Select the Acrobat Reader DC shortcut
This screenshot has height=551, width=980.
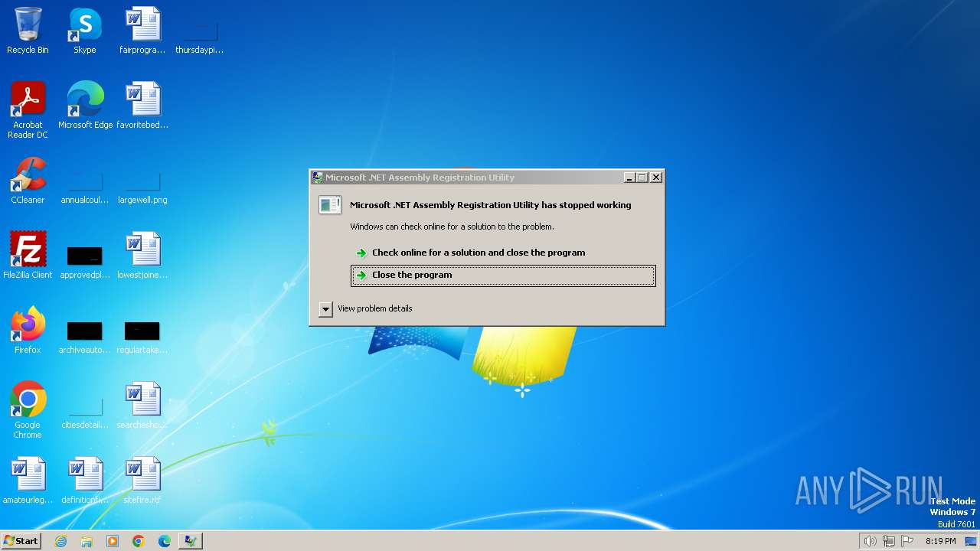click(28, 110)
